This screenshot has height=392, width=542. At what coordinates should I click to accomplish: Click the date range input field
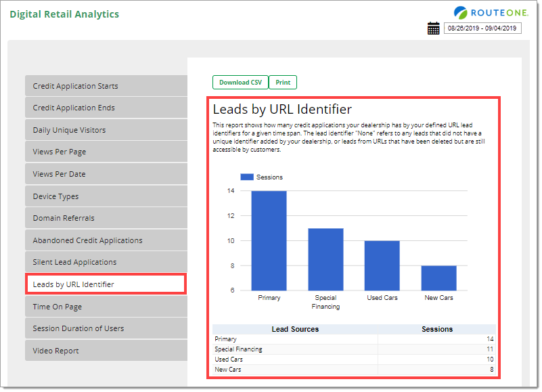[x=482, y=28]
